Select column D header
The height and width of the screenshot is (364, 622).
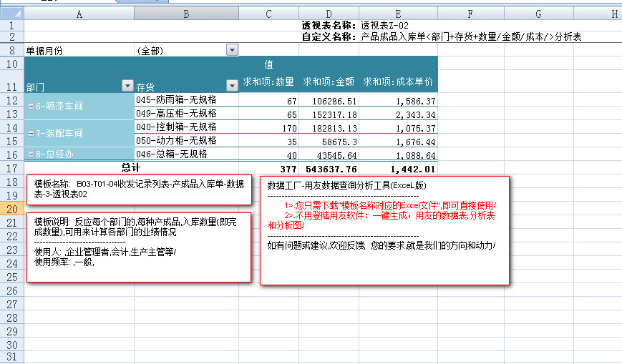click(x=329, y=14)
